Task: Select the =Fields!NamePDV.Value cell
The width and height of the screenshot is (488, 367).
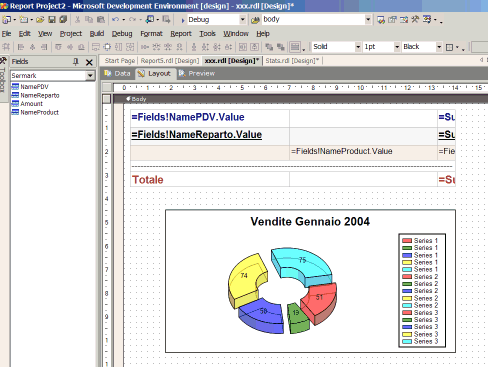Action: click(210, 118)
